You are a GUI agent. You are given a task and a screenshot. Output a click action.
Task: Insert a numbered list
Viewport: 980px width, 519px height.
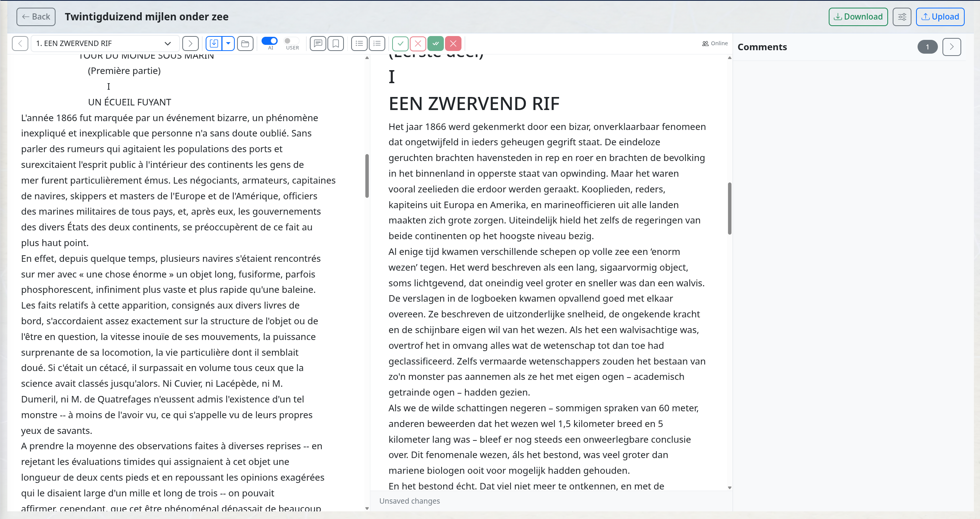tap(377, 43)
